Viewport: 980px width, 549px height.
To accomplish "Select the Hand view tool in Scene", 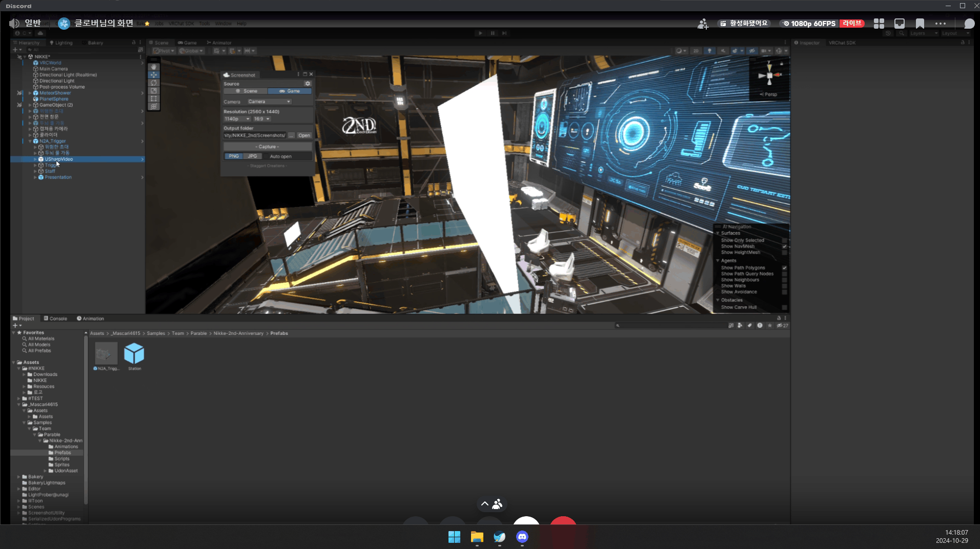I will 154,67.
